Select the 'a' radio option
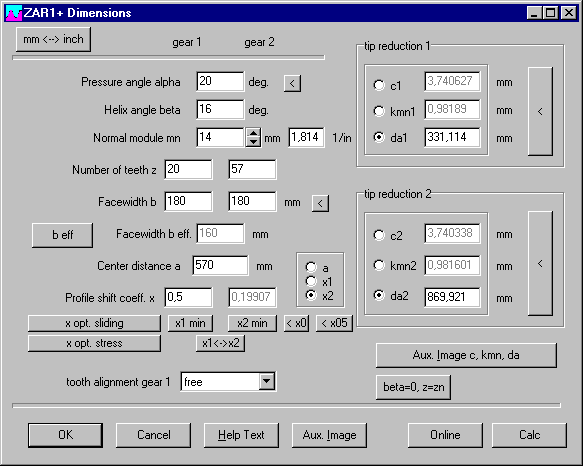This screenshot has height=466, width=583. coord(311,267)
